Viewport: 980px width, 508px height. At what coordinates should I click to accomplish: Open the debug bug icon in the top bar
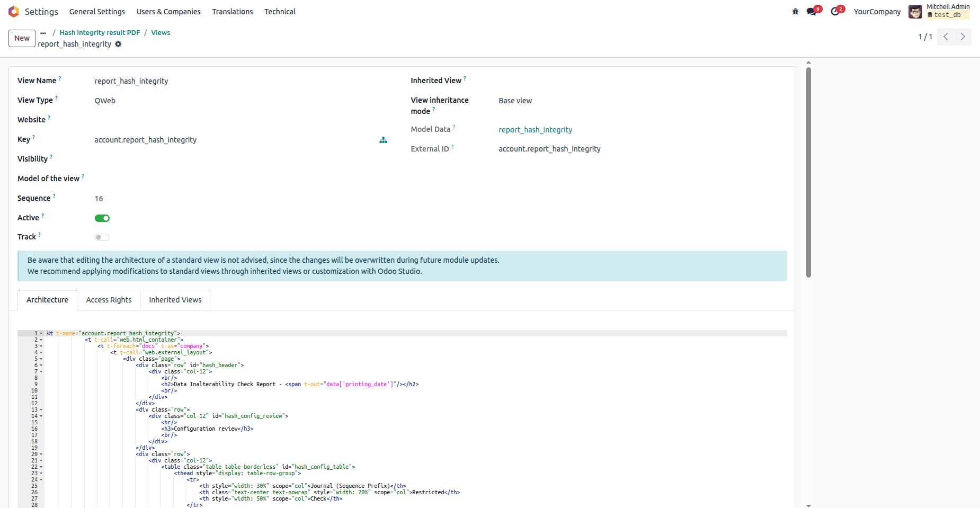[x=795, y=11]
